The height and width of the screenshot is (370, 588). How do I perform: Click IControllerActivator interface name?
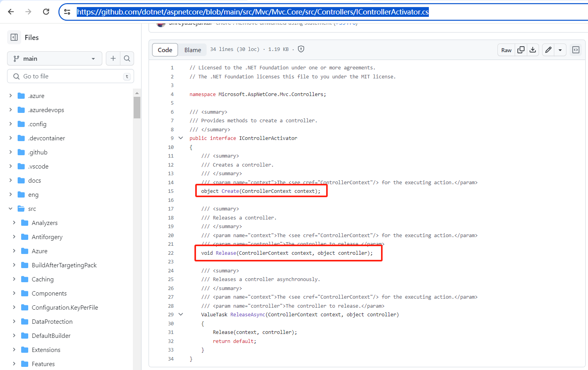point(268,138)
